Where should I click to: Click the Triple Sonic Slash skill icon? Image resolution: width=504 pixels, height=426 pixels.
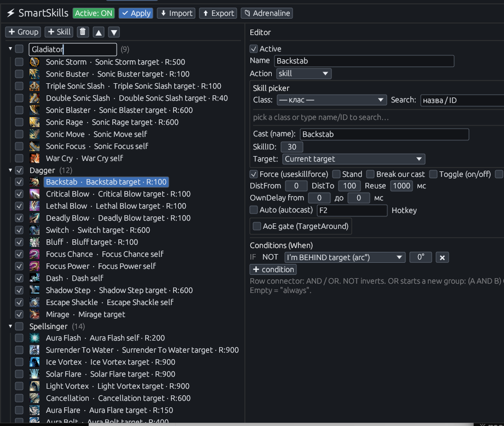click(x=35, y=86)
